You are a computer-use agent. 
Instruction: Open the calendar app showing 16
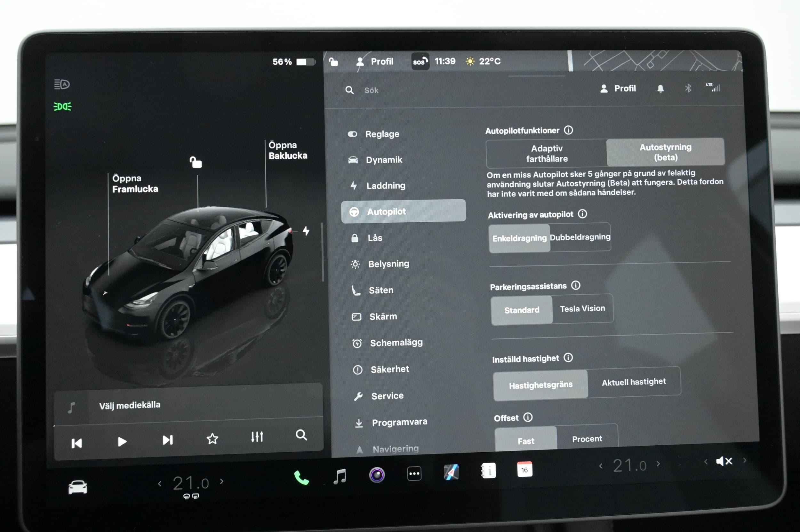click(524, 469)
